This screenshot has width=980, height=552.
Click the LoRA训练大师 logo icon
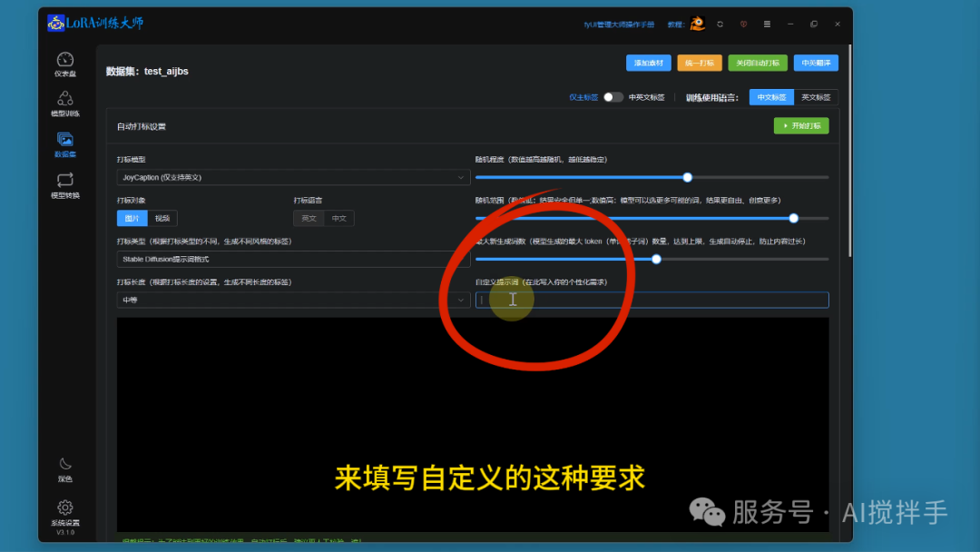tap(55, 23)
